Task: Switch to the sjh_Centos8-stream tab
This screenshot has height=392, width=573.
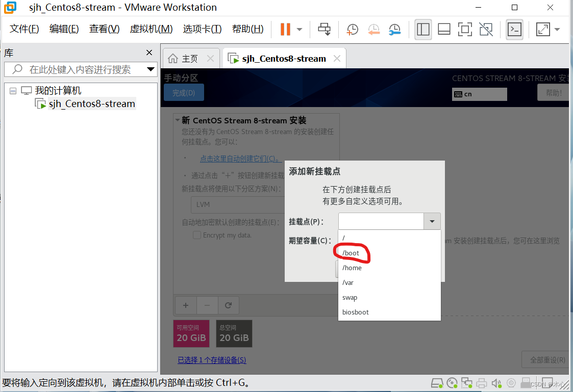Action: [284, 59]
